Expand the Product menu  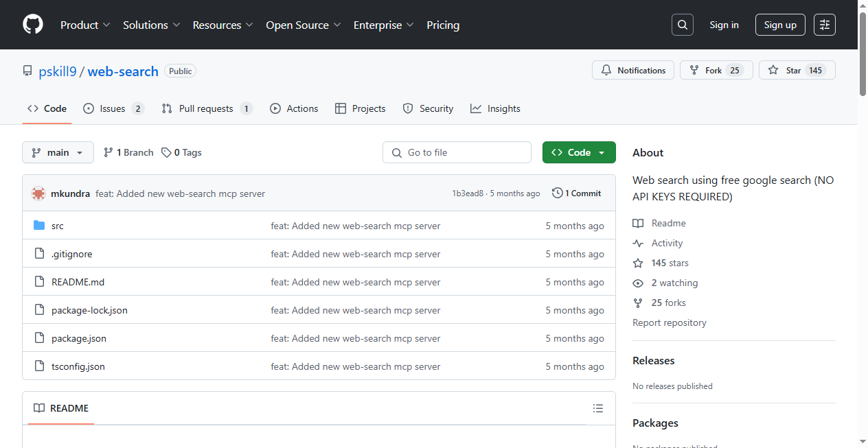(x=85, y=25)
